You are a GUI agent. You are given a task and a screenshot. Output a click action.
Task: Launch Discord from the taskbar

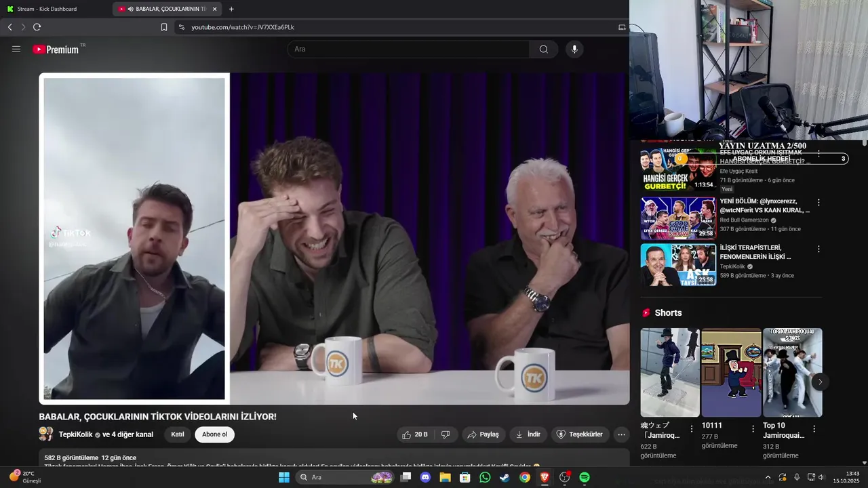tap(425, 477)
